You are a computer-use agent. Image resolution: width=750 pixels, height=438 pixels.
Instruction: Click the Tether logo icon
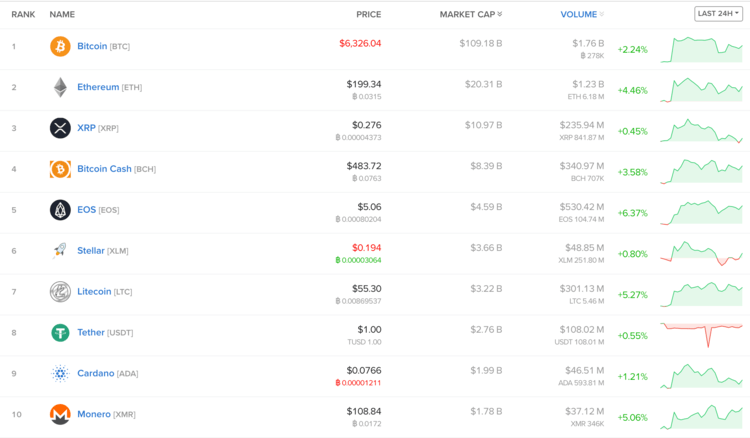(60, 333)
